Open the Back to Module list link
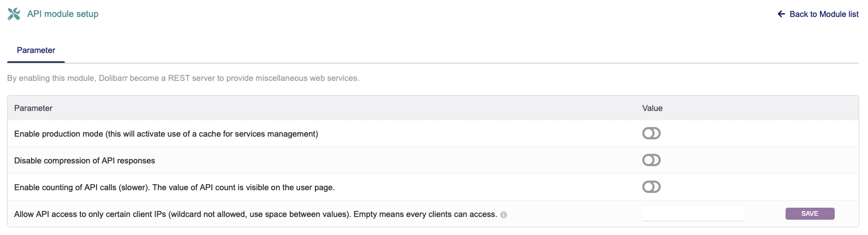Screen dimensions: 868x235 (824, 14)
